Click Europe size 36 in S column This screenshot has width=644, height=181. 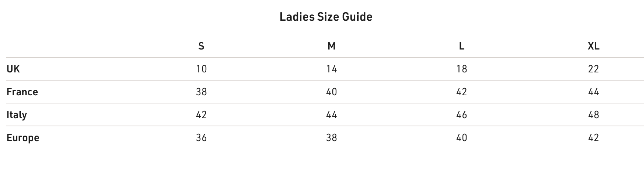pyautogui.click(x=201, y=137)
